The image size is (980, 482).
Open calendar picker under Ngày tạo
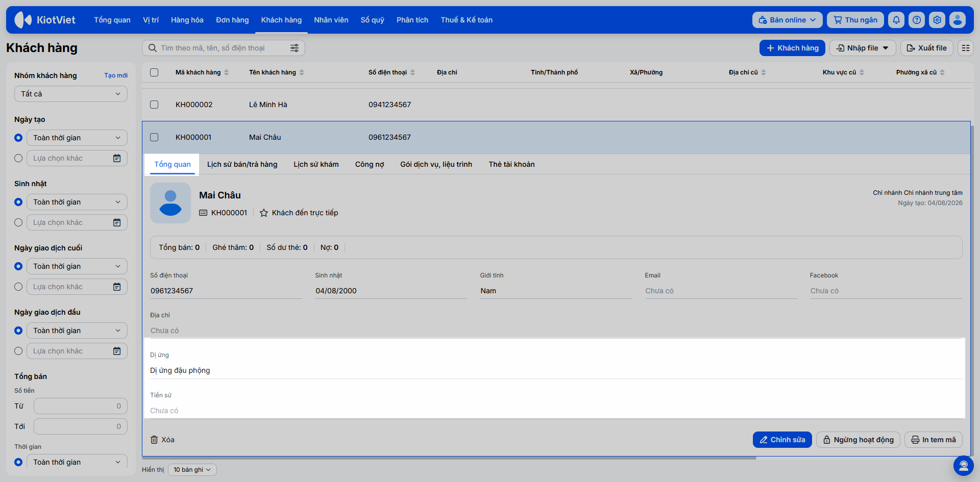[x=117, y=158]
